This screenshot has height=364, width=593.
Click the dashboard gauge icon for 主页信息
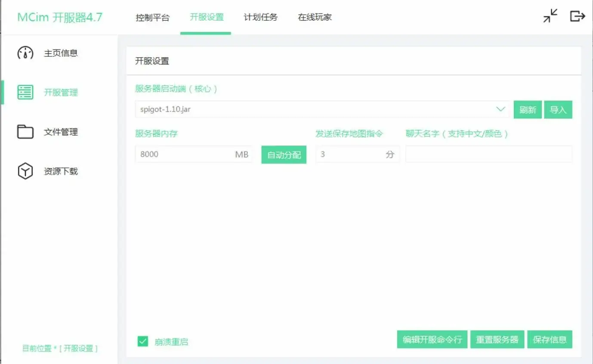(x=25, y=53)
